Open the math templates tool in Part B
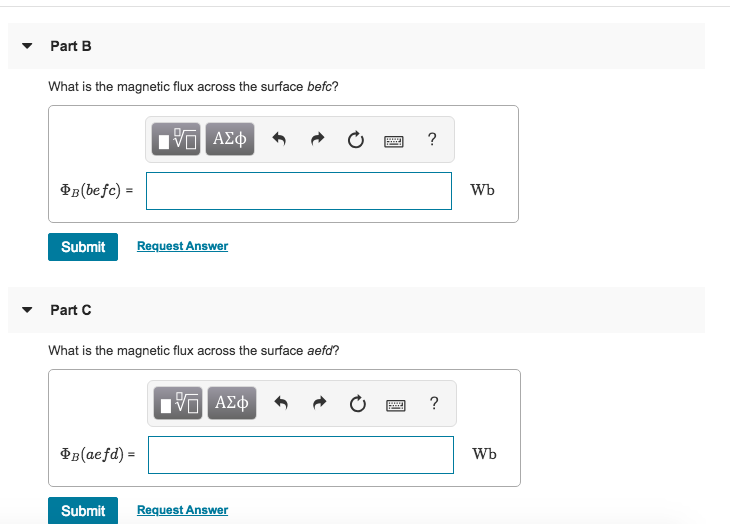 176,139
